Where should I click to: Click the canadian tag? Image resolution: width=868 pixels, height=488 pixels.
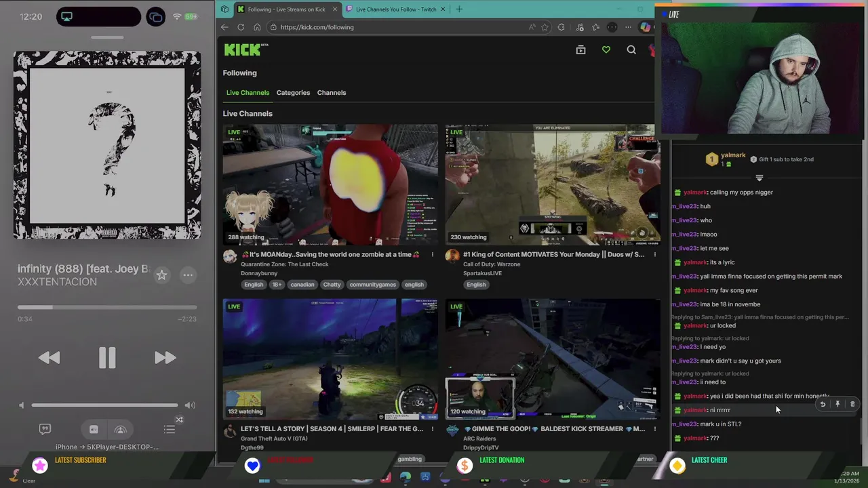(302, 285)
